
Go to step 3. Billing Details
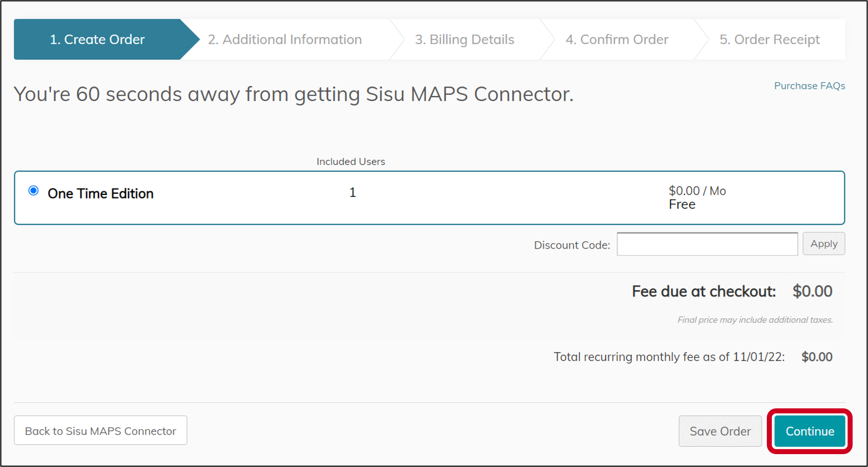(464, 39)
